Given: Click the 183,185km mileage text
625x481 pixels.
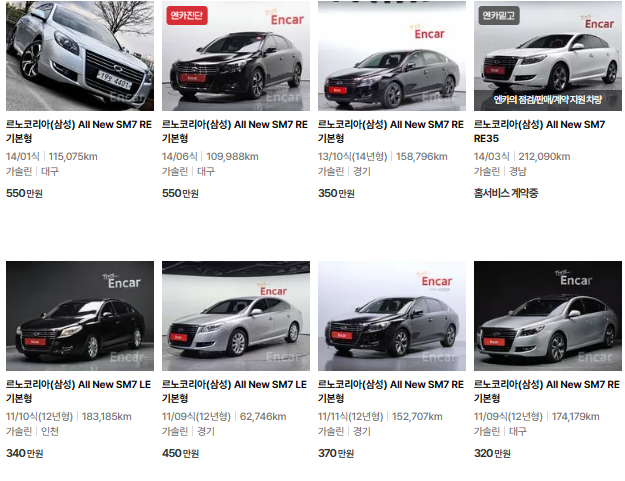Looking at the screenshot, I should coord(106,416).
